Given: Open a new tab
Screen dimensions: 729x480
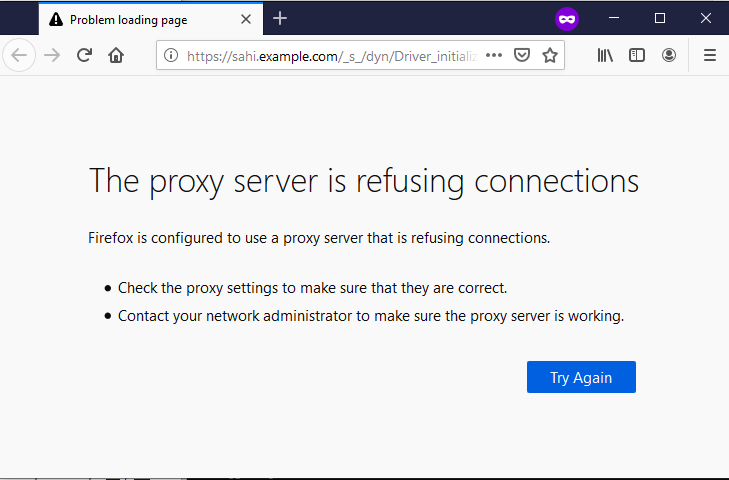Looking at the screenshot, I should point(280,18).
